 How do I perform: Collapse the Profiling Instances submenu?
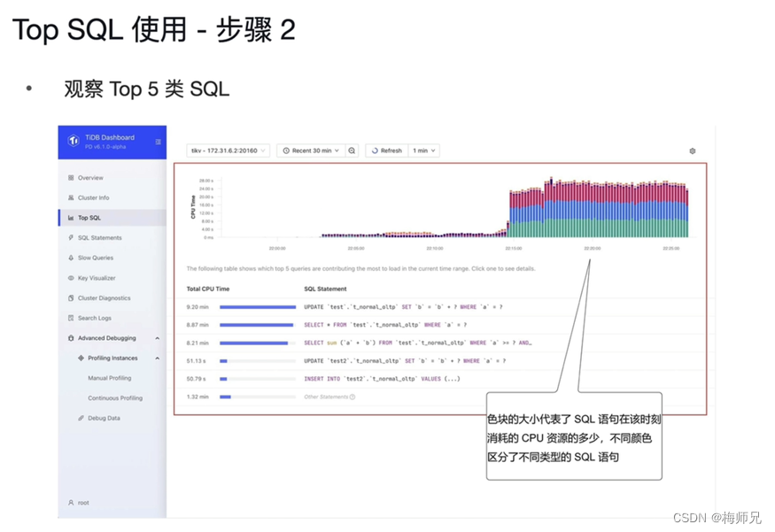157,359
